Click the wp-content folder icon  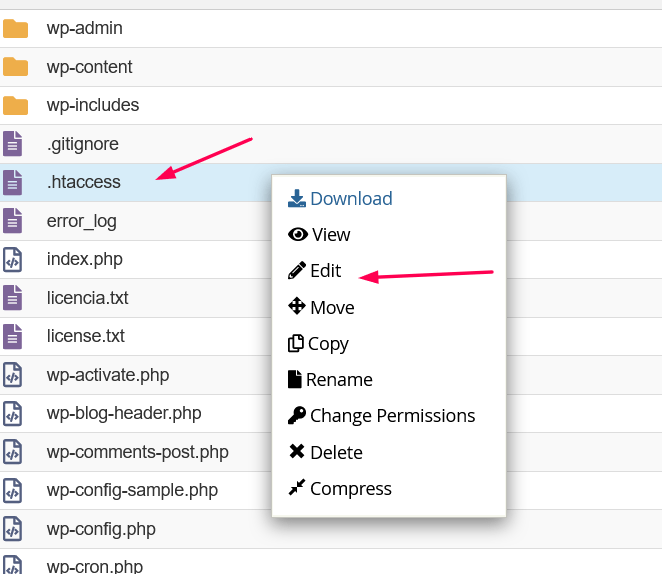click(15, 67)
